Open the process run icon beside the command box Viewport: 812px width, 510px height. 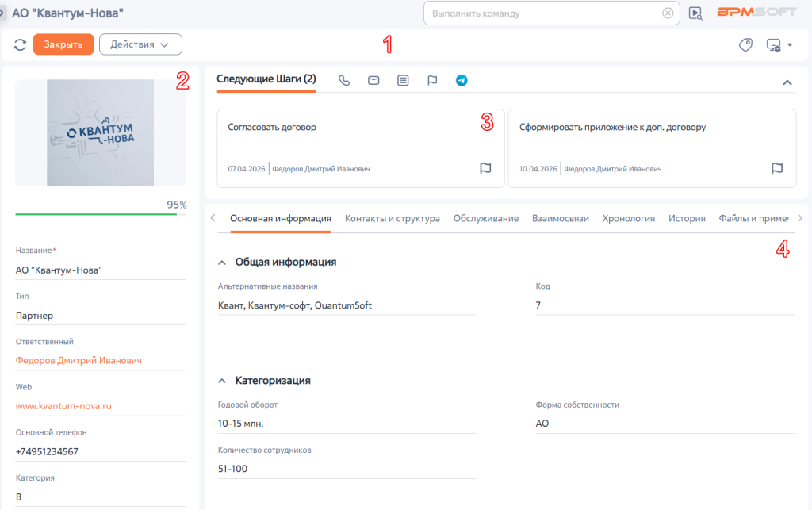(x=695, y=13)
